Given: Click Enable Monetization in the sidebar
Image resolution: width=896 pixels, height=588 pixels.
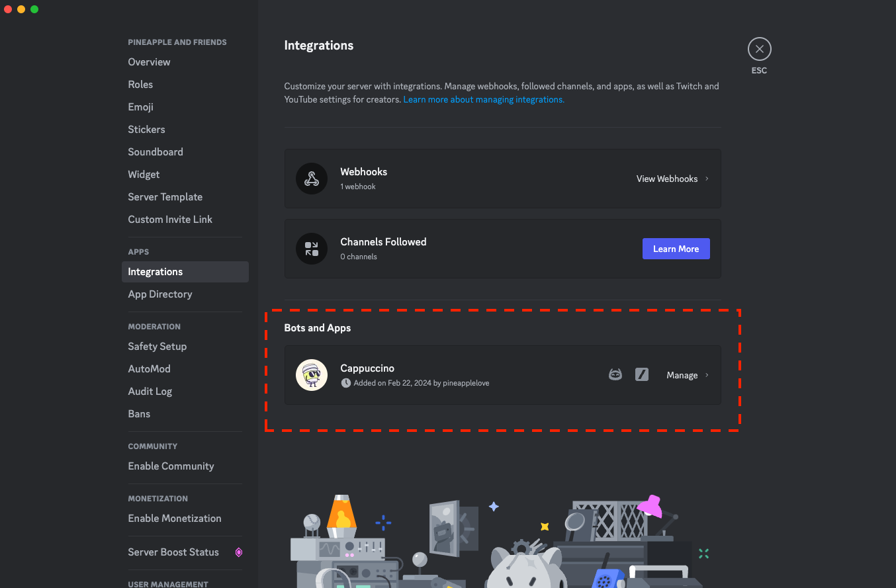Looking at the screenshot, I should click(174, 518).
